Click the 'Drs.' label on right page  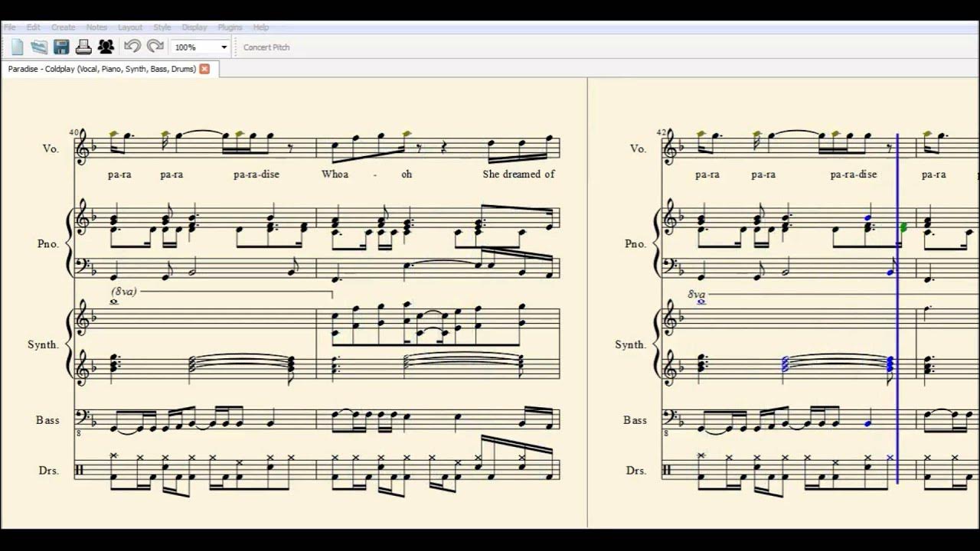[636, 471]
